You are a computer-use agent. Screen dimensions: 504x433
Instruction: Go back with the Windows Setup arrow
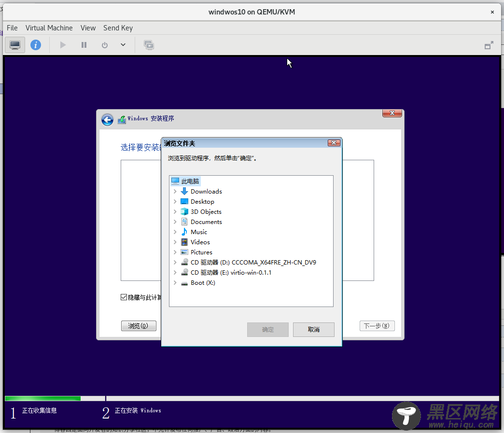tap(107, 120)
